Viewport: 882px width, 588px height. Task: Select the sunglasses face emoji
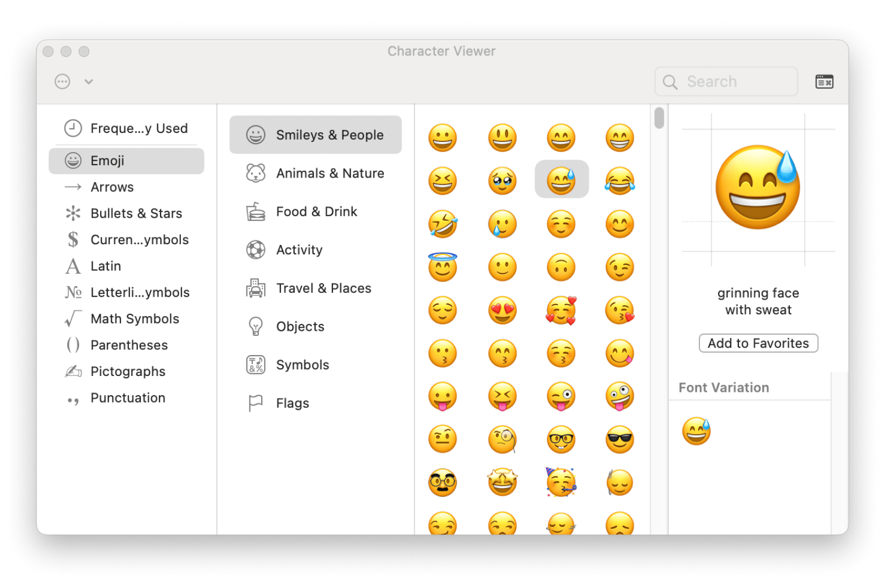[620, 440]
